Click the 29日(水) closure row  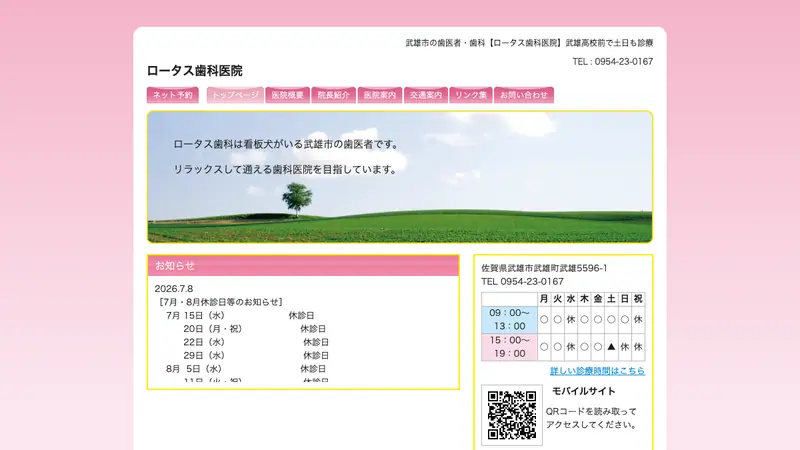point(256,355)
